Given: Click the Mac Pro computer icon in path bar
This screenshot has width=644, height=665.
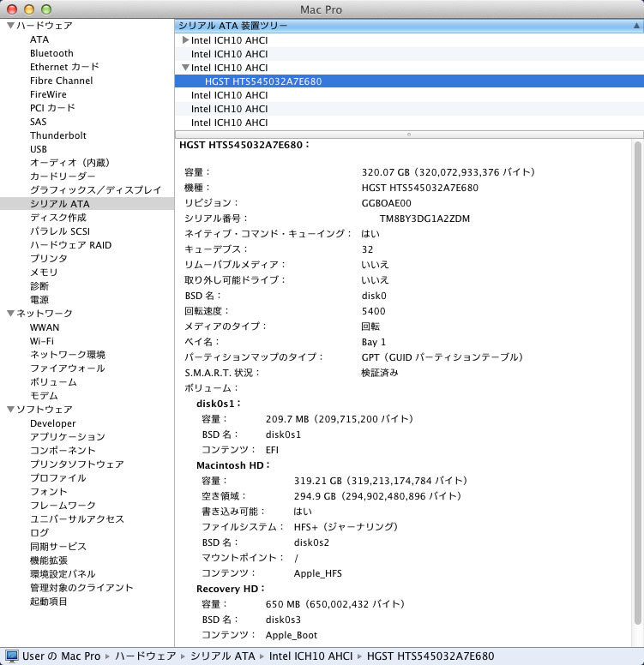Looking at the screenshot, I should [11, 656].
